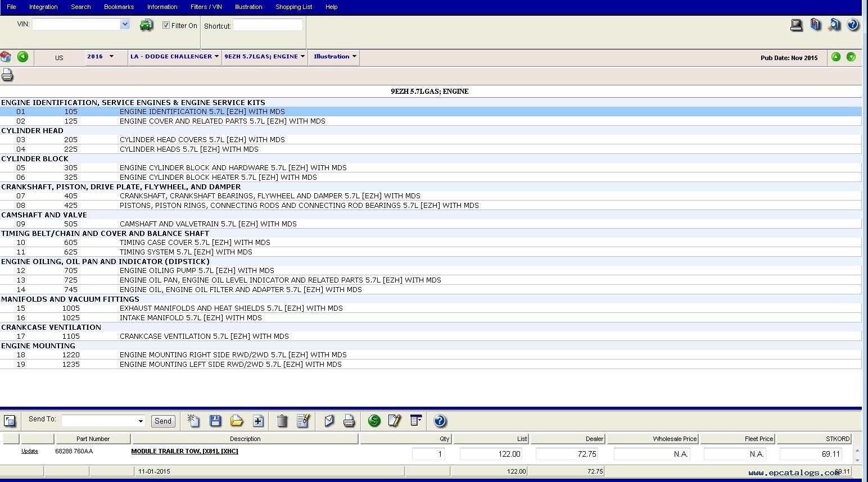Open the Filters / VIN menu
Viewport: 868px width, 482px height.
(x=206, y=7)
